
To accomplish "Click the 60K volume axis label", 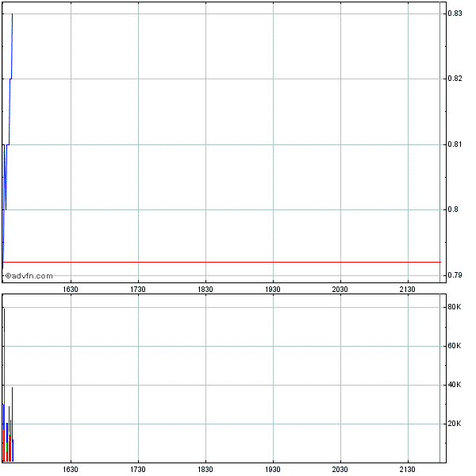I will pos(455,346).
